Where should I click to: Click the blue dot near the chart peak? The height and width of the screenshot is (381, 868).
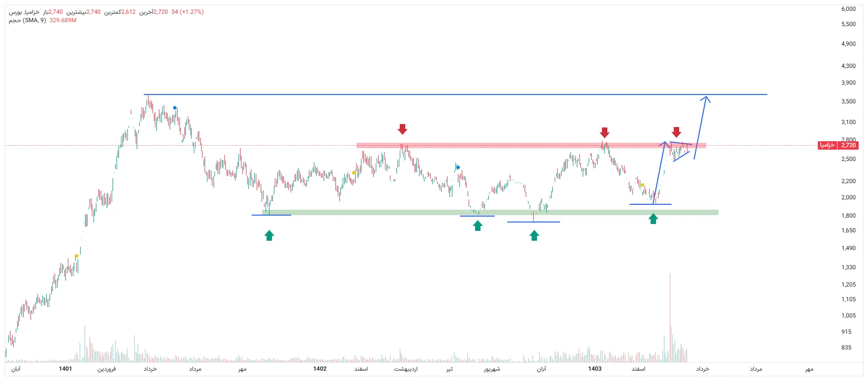[x=175, y=108]
